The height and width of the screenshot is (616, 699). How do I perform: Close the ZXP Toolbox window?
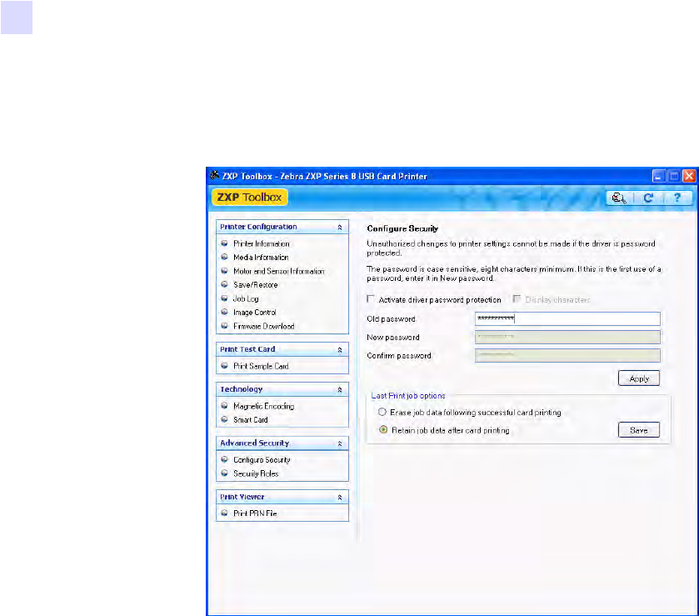[689, 176]
